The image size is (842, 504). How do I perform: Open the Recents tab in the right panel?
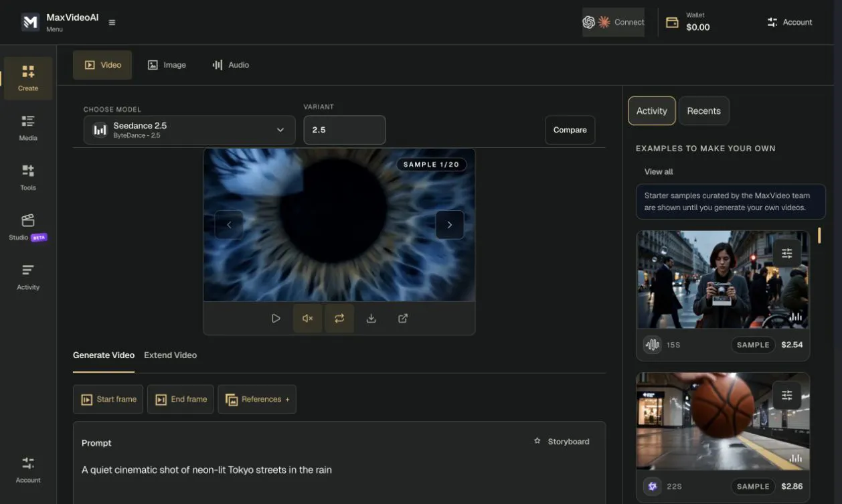coord(704,111)
